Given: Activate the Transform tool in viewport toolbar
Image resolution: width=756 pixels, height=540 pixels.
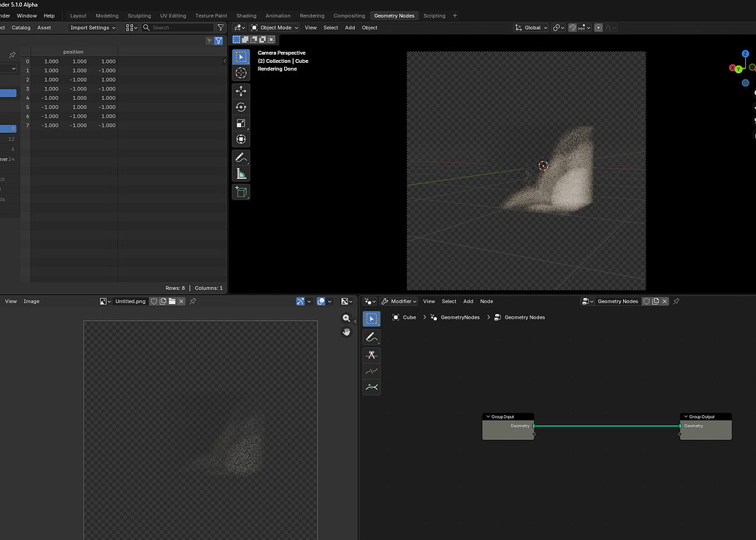Looking at the screenshot, I should tap(241, 140).
